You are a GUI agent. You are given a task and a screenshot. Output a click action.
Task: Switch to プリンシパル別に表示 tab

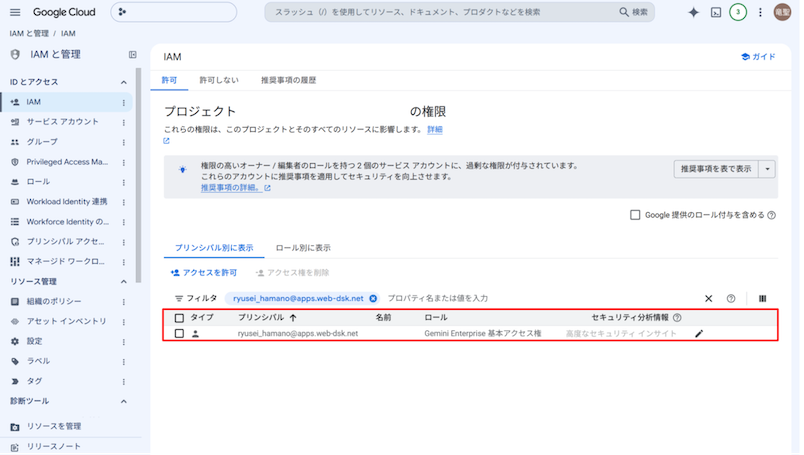(x=214, y=248)
